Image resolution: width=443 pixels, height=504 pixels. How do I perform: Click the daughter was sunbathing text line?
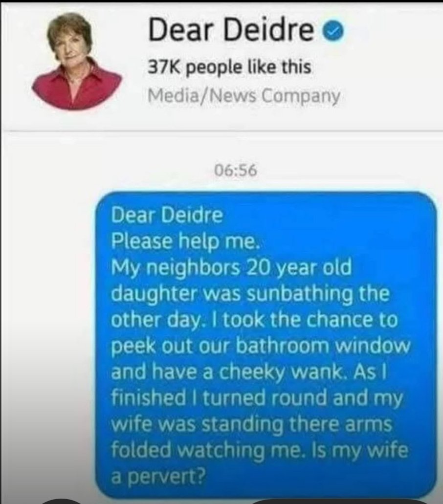click(x=250, y=294)
